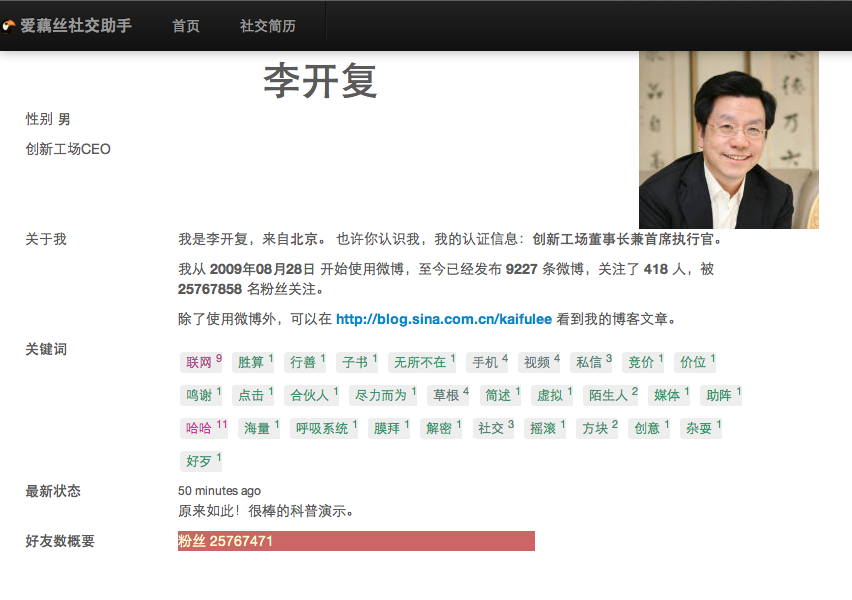This screenshot has height=600, width=852.
Task: Select the 胜算 keyword tag
Action: pyautogui.click(x=253, y=362)
